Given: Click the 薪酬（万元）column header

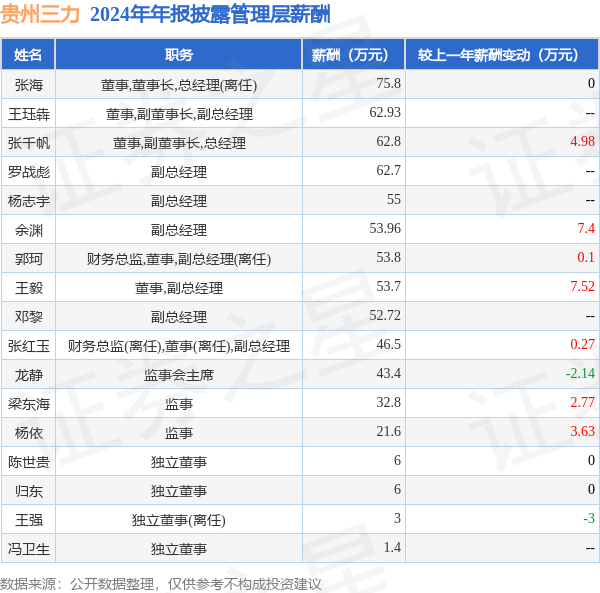Looking at the screenshot, I should point(354,55).
